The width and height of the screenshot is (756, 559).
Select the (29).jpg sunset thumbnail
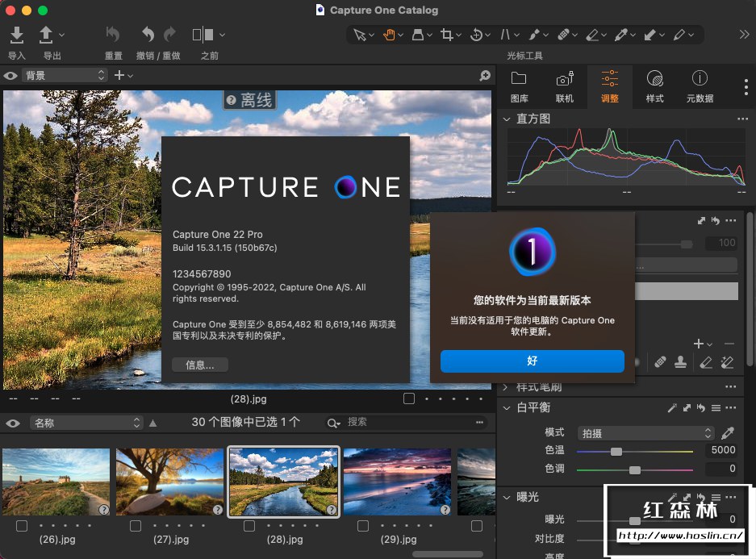pos(396,482)
